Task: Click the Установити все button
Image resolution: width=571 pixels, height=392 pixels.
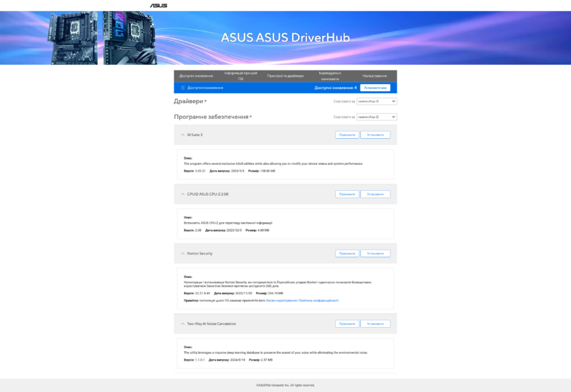Action: pos(375,88)
